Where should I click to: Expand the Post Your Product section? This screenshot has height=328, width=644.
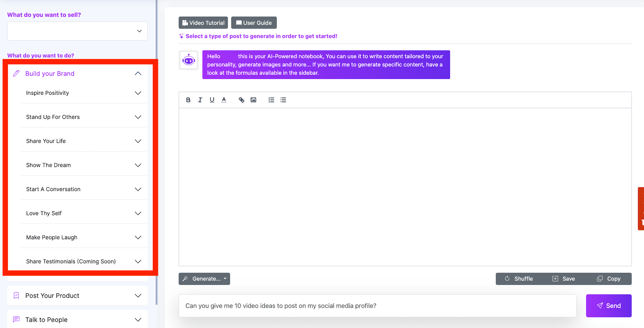77,296
